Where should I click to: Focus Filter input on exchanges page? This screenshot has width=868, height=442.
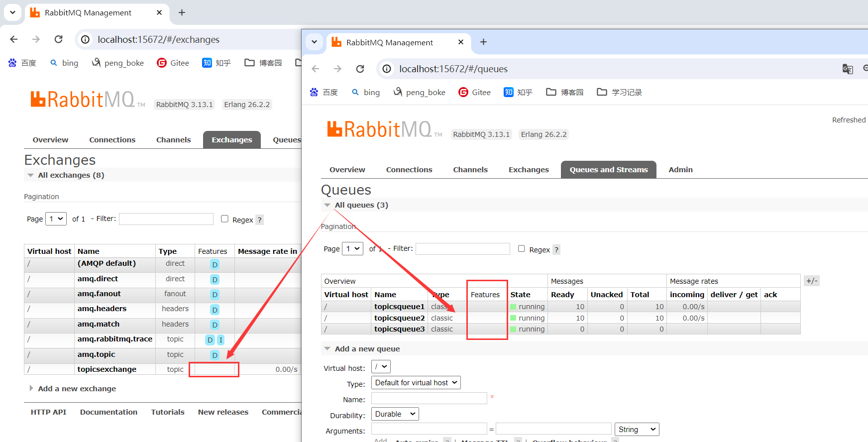(166, 219)
